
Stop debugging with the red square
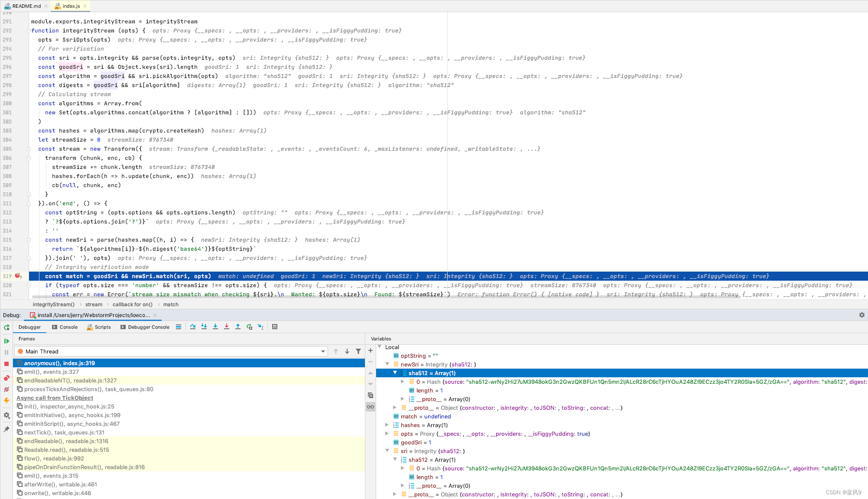coord(7,364)
